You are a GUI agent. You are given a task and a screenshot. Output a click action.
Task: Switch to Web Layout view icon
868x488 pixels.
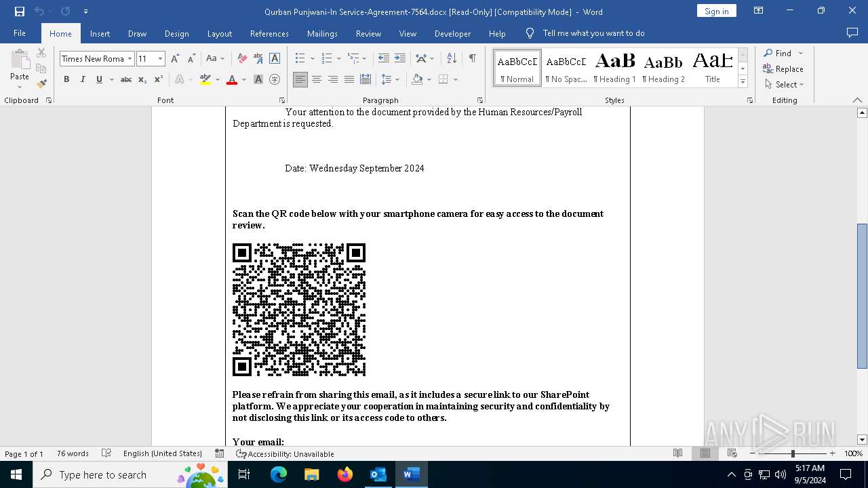click(732, 453)
